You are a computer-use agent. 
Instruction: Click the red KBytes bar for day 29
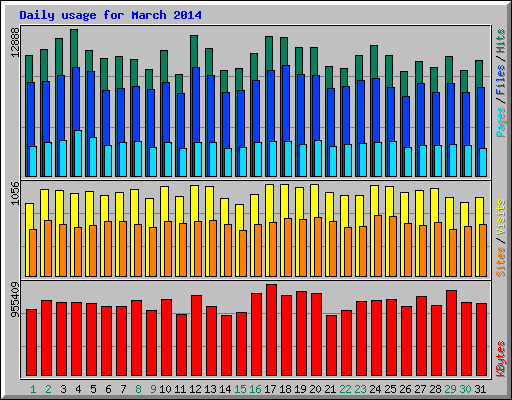click(451, 333)
